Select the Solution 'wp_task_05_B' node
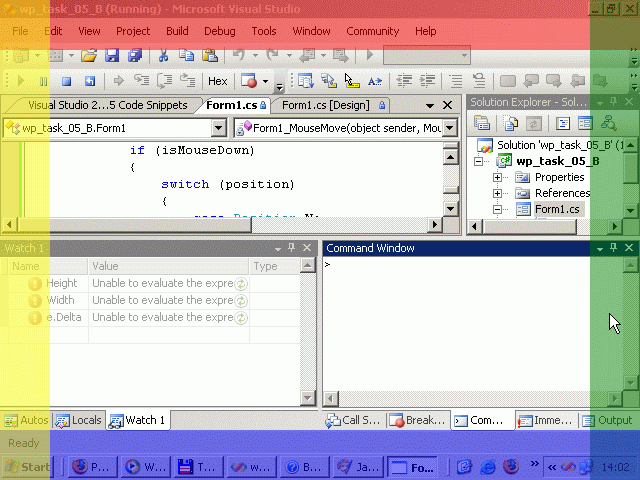This screenshot has height=480, width=640. click(560, 145)
